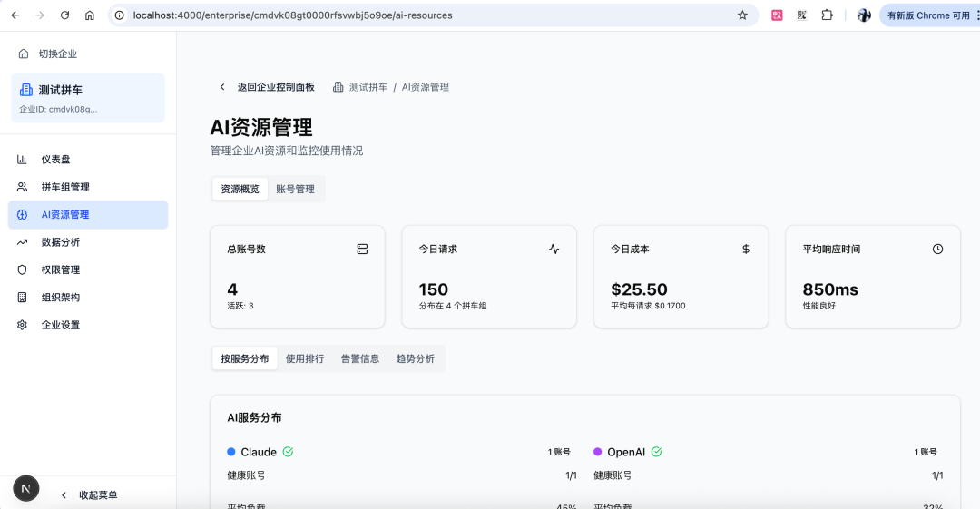Screen dimensions: 980x509
Task: Switch to the 账号管理 tab
Action: [296, 189]
